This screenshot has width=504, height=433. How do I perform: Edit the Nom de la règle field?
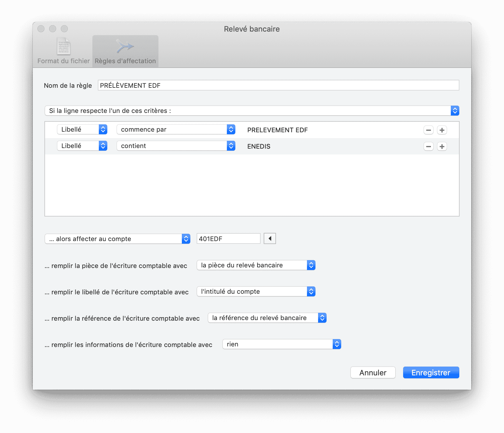pos(278,85)
